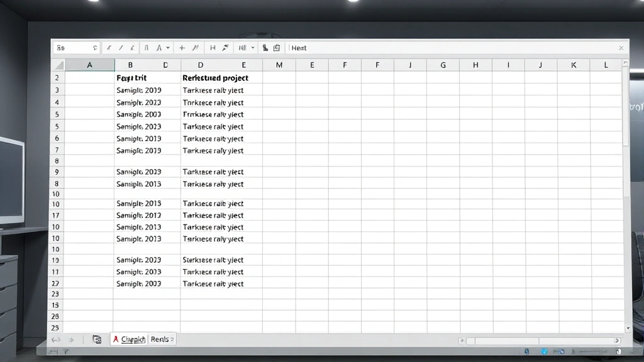Click the paste clipboard icon in toolbar

[x=277, y=48]
